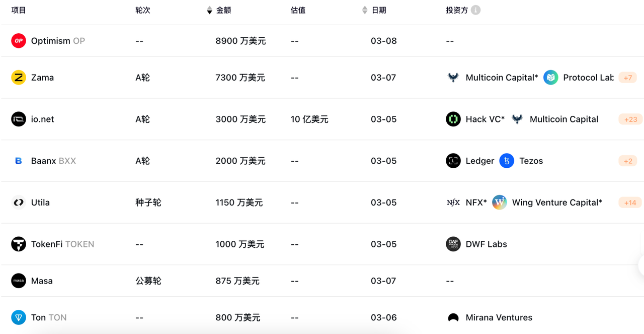The width and height of the screenshot is (644, 334).
Task: Select the Hack VC investor icon
Action: pyautogui.click(x=452, y=119)
